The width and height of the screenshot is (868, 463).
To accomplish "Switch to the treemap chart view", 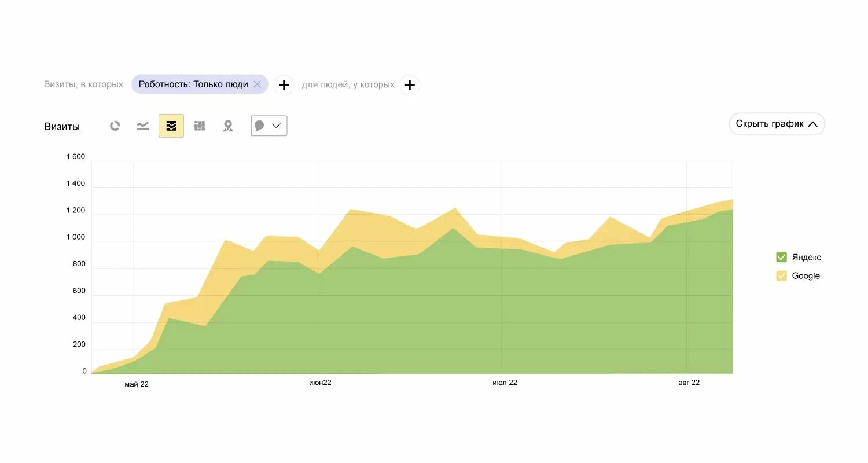I will tap(200, 126).
